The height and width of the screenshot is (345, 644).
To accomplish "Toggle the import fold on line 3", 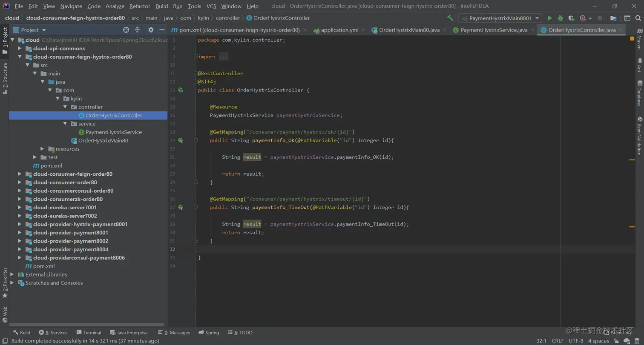I will [x=195, y=57].
